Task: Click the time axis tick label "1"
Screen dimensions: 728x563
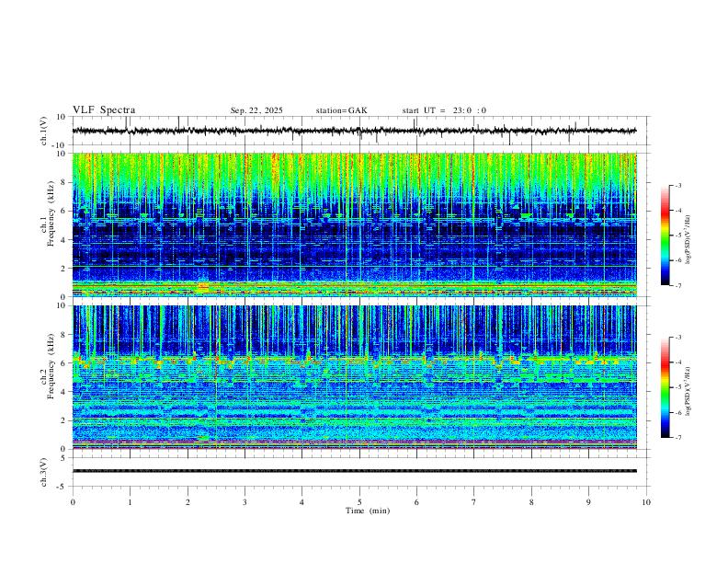Action: [x=130, y=502]
